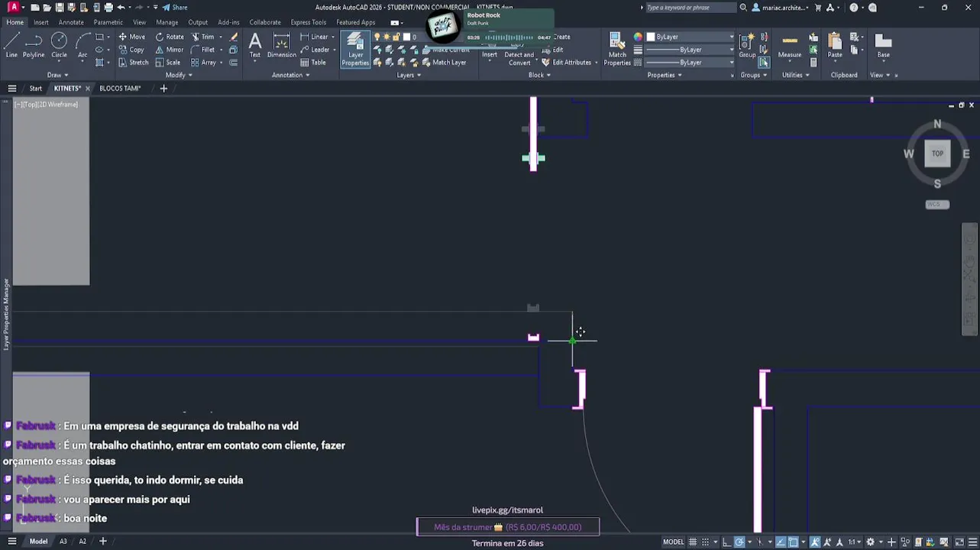
Task: Pick the Scale command
Action: [x=168, y=63]
